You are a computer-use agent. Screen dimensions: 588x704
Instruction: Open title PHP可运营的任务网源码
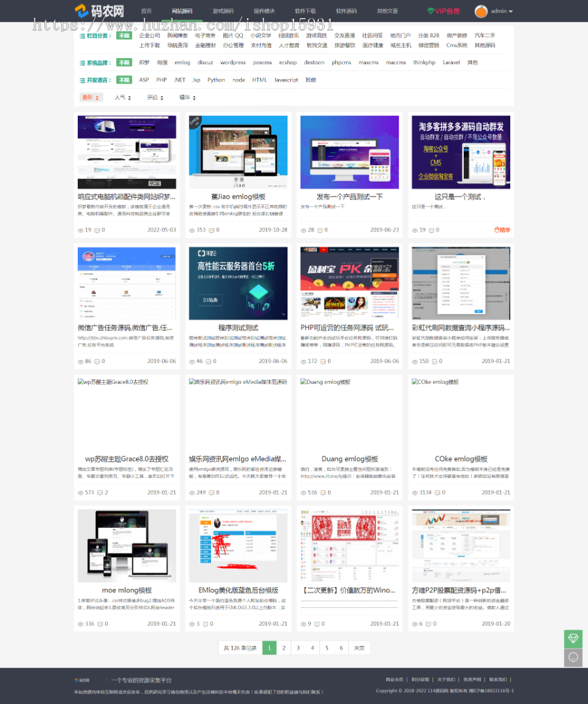coord(347,328)
